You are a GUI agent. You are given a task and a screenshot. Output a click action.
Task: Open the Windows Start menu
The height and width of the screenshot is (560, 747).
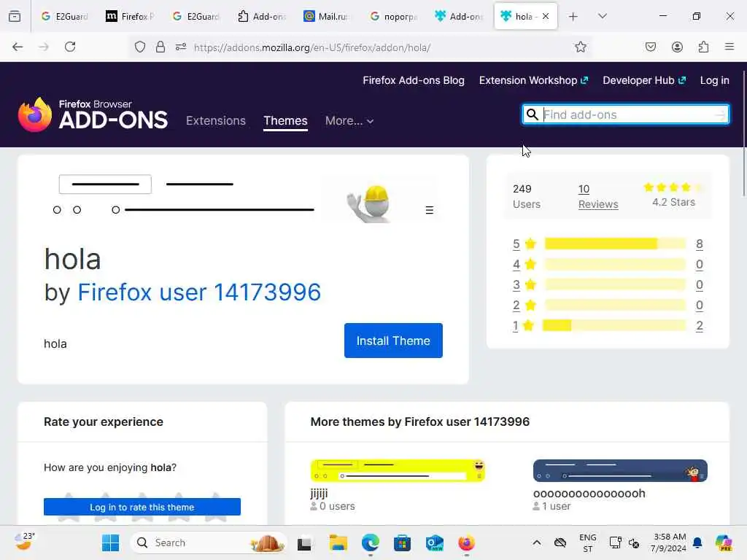(x=111, y=542)
